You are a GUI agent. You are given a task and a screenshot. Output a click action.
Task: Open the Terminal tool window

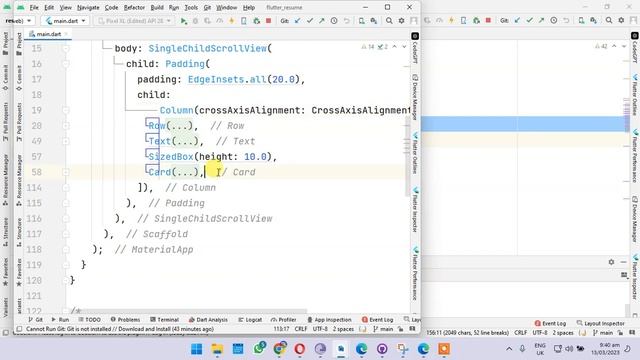coord(164,320)
